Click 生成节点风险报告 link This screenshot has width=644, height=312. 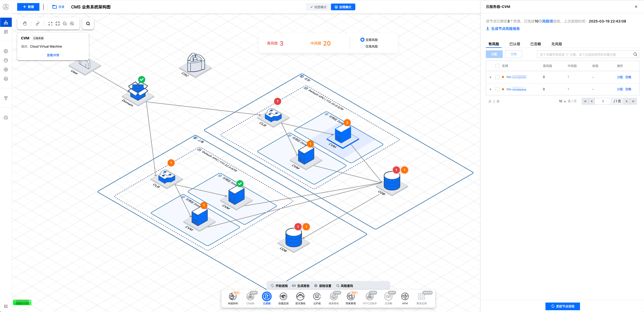505,29
